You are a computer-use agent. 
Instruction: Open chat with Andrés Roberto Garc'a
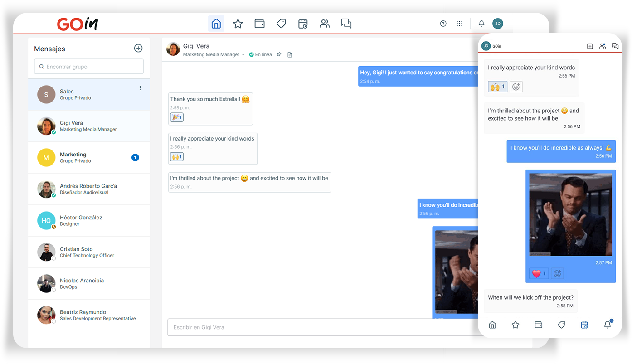tap(89, 189)
